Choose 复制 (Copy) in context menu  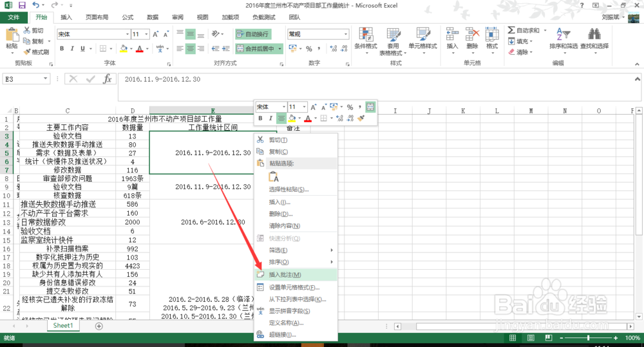(x=296, y=151)
